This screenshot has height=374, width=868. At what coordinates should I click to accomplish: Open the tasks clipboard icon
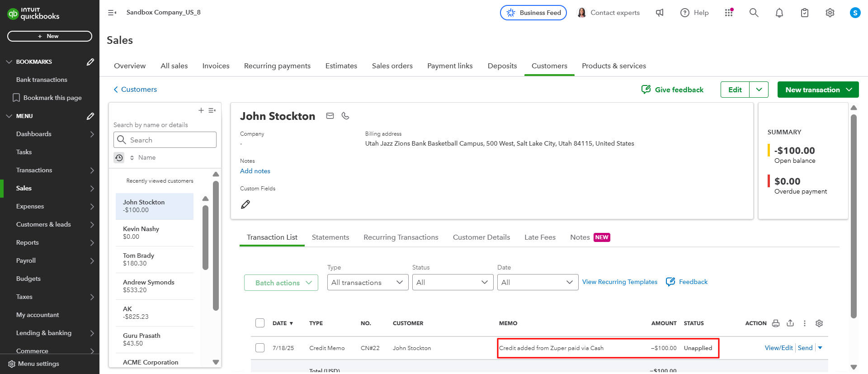805,13
